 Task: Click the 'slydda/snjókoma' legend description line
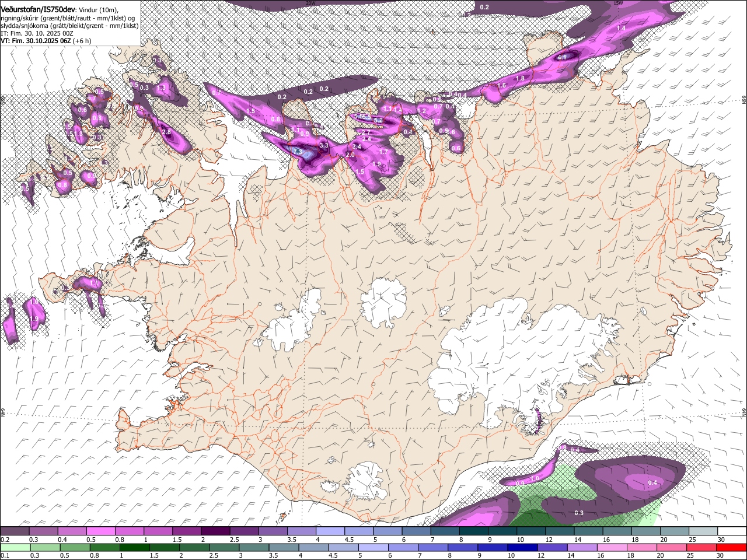point(69,26)
